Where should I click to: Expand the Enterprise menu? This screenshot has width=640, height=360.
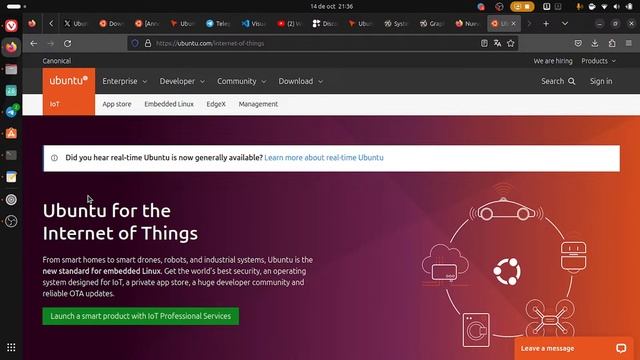124,81
